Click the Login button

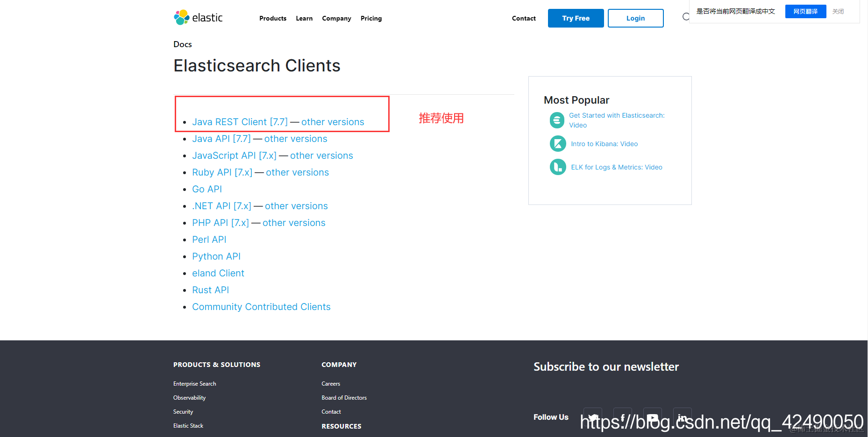tap(635, 18)
